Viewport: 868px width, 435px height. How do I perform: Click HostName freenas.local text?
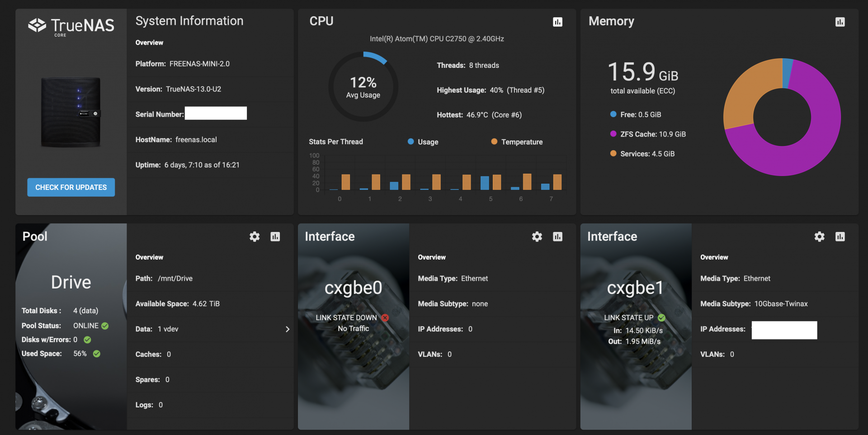[176, 140]
